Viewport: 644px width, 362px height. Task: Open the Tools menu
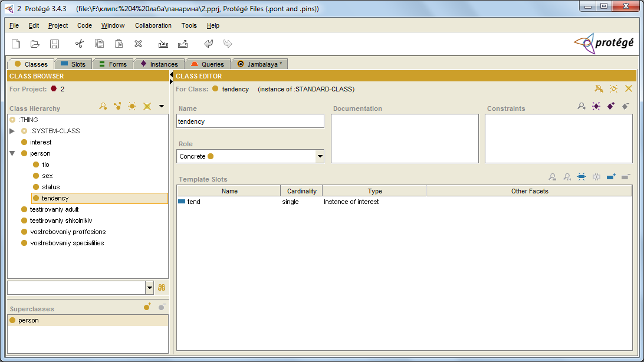[x=189, y=25]
